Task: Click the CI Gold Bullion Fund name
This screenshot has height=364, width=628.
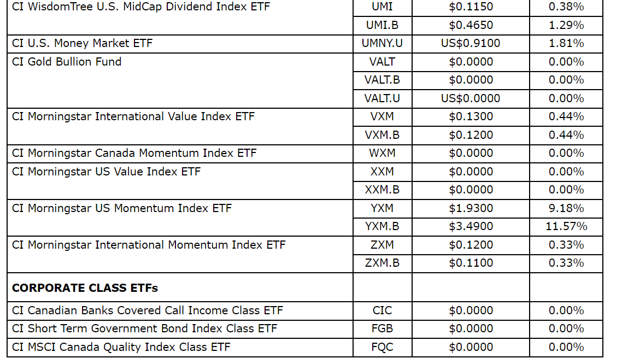Action: click(67, 62)
